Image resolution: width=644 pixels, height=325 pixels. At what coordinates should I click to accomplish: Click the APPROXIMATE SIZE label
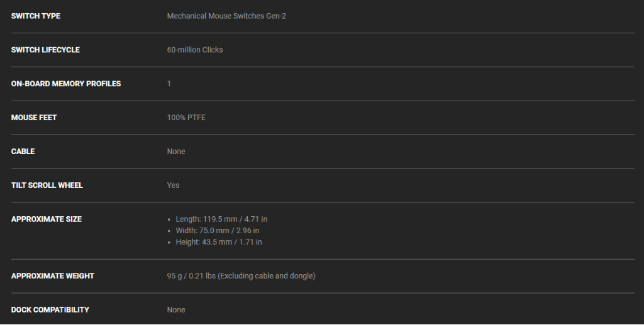[x=47, y=219]
